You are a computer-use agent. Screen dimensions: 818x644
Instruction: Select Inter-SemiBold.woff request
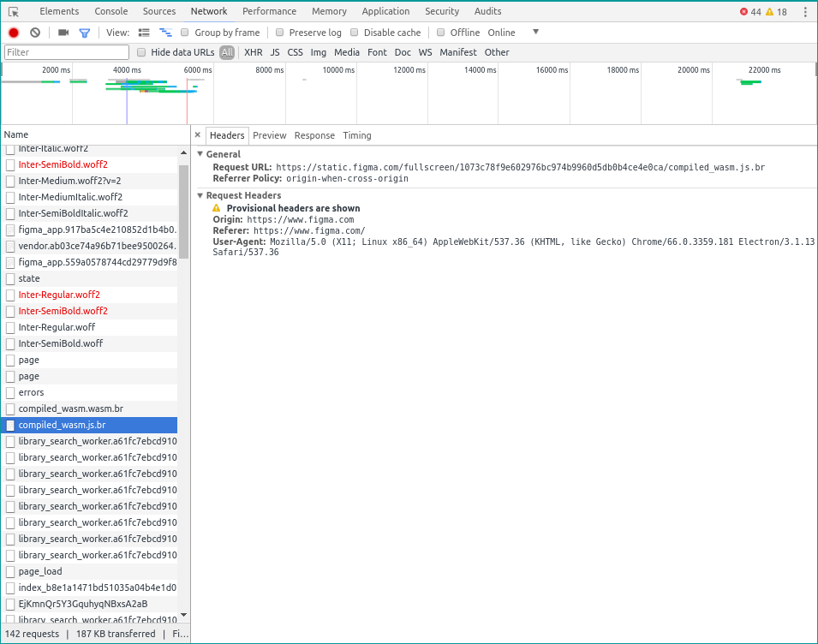pos(89,343)
